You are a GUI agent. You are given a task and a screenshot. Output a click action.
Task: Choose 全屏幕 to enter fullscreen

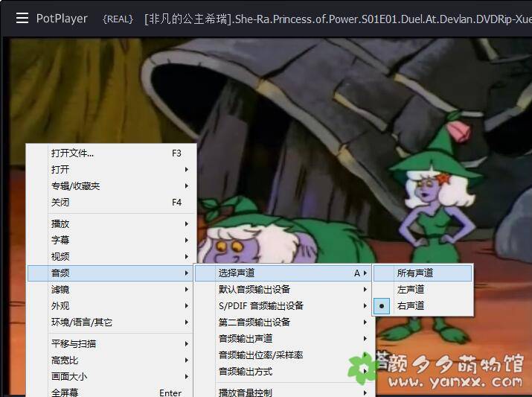coord(110,393)
